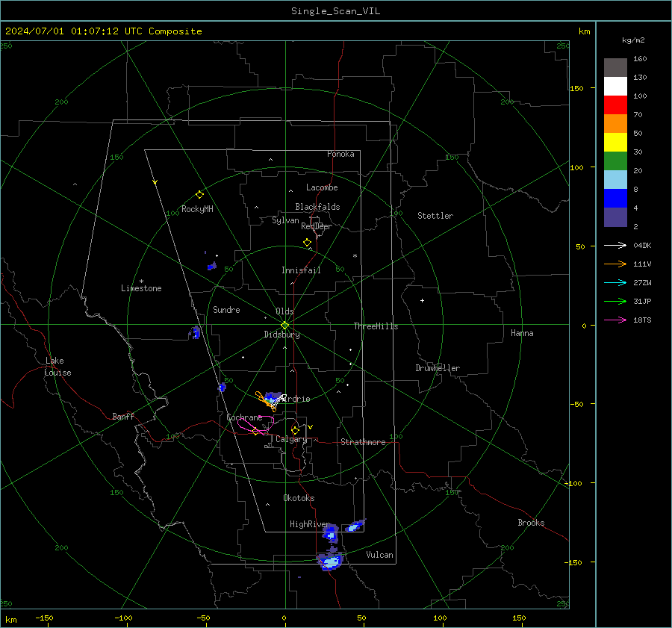Click the storm cell west of Vulcan
This screenshot has height=628, width=672.
pos(330,561)
